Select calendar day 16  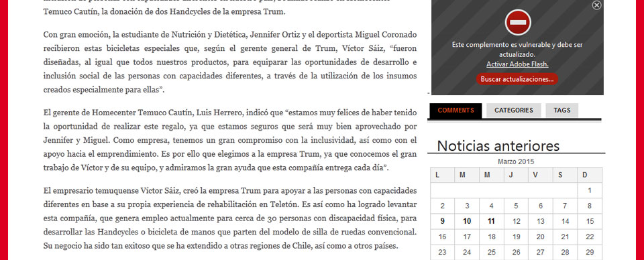[442, 237]
